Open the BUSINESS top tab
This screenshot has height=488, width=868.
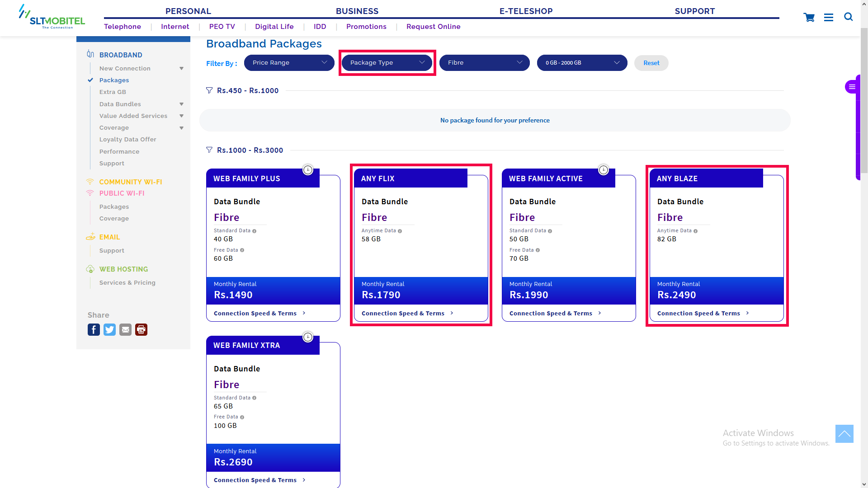click(357, 11)
